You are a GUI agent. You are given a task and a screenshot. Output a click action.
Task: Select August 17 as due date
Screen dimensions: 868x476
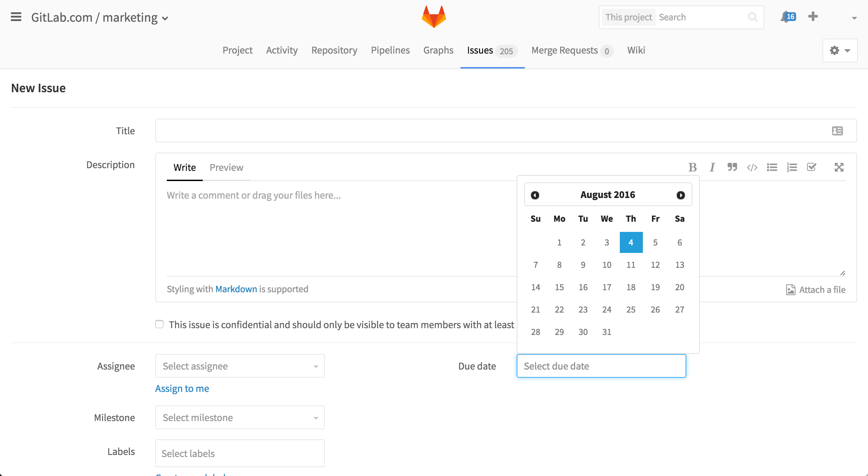click(607, 287)
